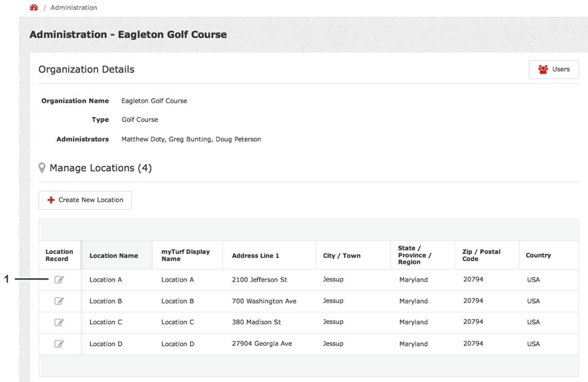
Task: Click the State / Province / Region header
Action: coord(415,255)
